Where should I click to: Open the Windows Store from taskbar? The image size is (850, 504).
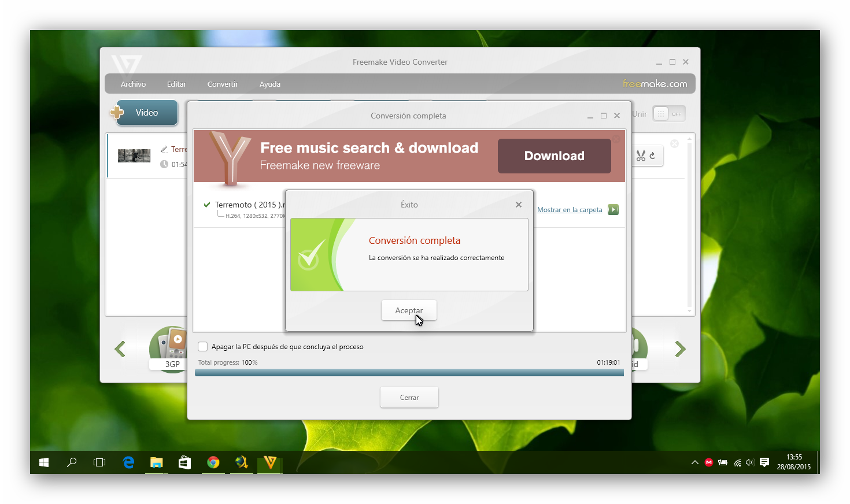[x=184, y=462]
